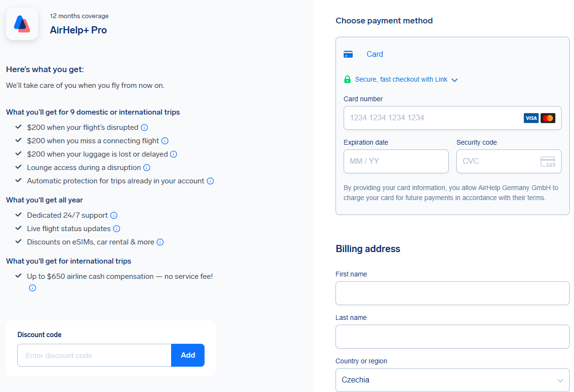Click the Add discount button
The width and height of the screenshot is (574, 392).
point(188,355)
